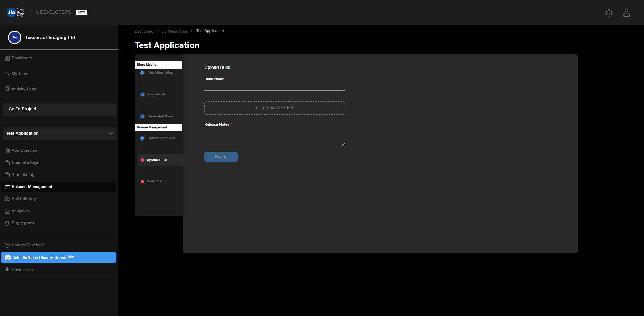The image size is (644, 316).
Task: Open Generated Keys step
Action: [x=160, y=116]
